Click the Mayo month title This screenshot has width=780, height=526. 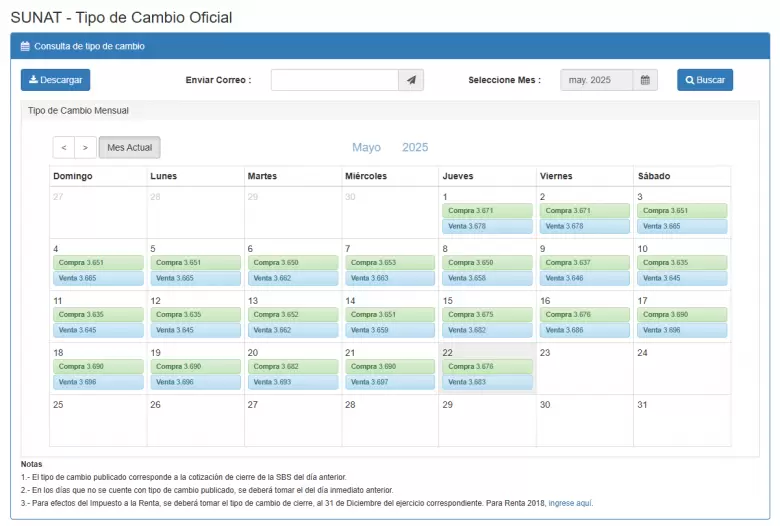point(366,147)
